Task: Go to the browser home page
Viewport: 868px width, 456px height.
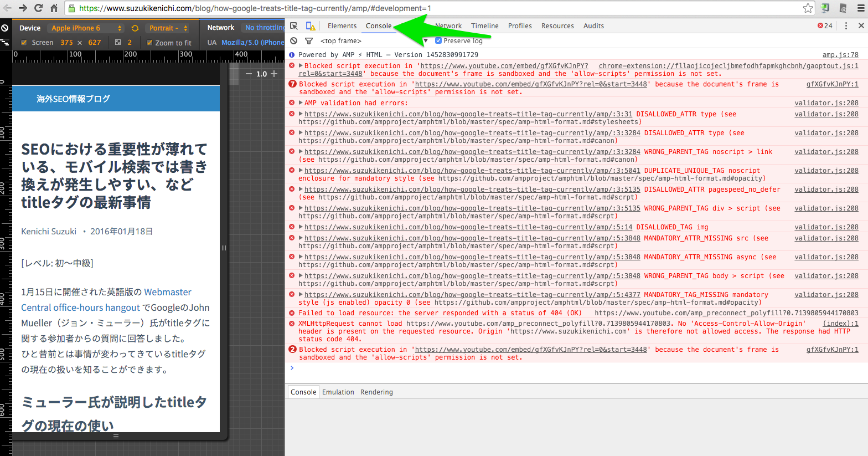Action: (54, 8)
